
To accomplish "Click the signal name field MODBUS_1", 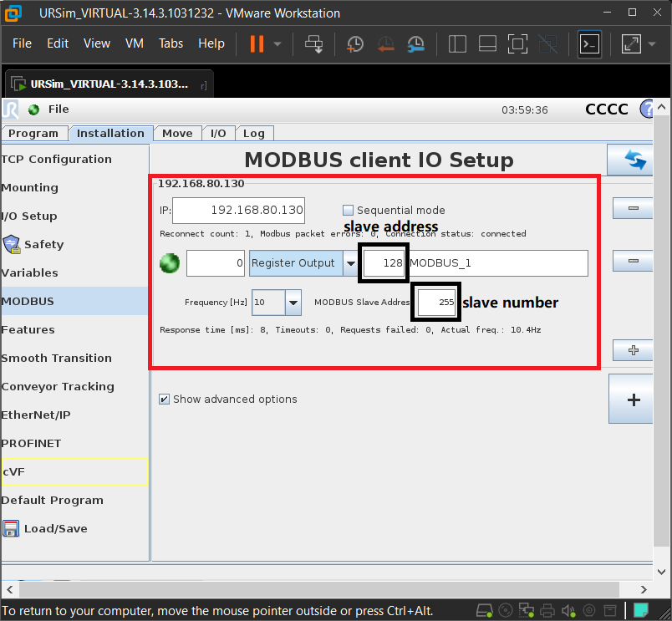I will [498, 263].
